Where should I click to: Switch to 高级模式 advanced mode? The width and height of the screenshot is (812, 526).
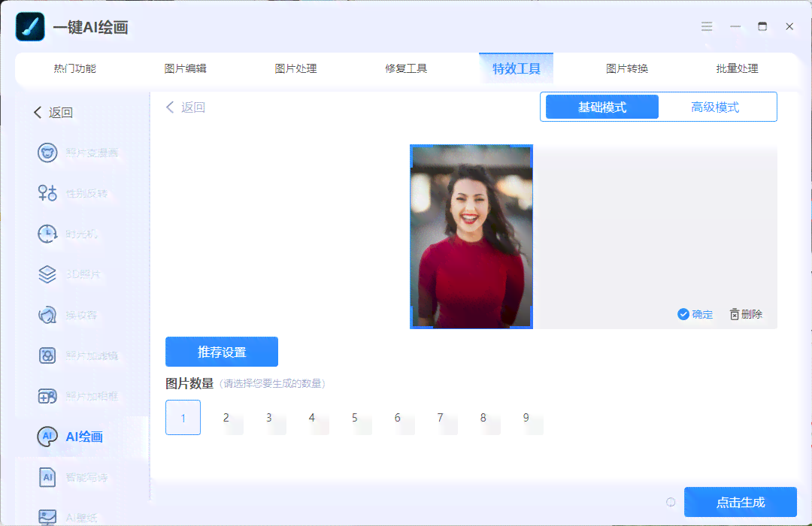715,107
